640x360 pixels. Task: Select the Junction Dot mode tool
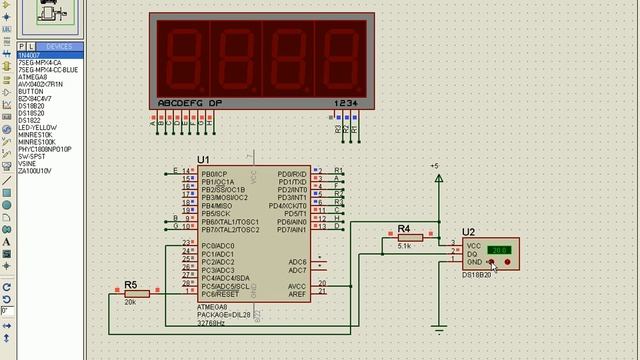click(7, 17)
